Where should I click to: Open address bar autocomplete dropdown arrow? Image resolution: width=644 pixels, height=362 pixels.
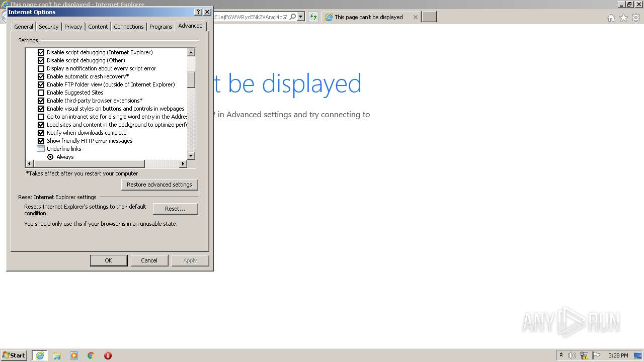(301, 17)
